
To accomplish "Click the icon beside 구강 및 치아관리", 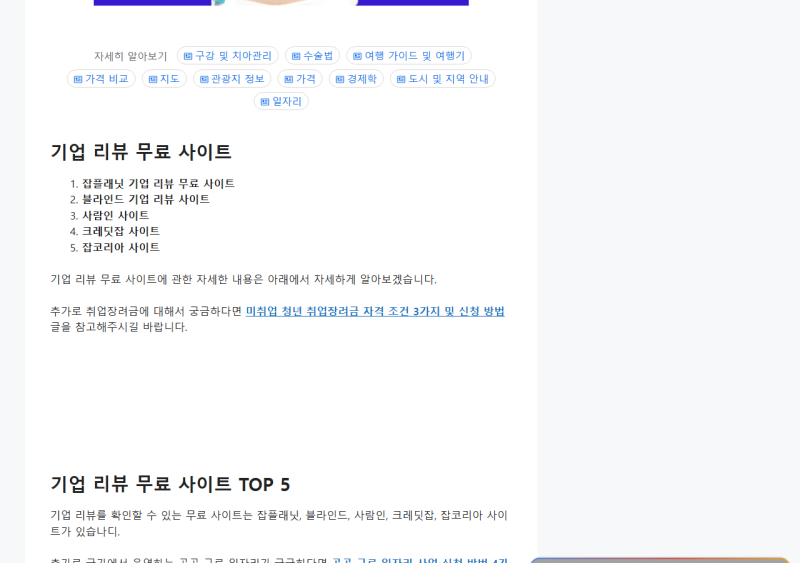I will (188, 56).
